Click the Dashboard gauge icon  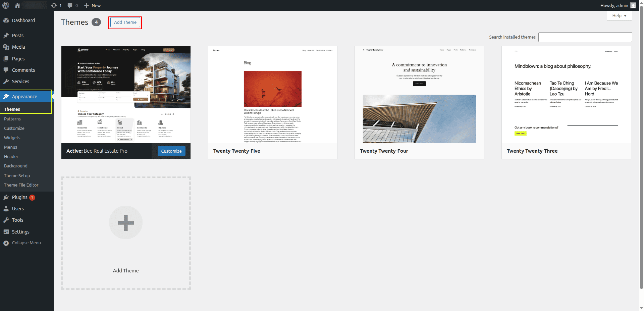click(x=6, y=20)
